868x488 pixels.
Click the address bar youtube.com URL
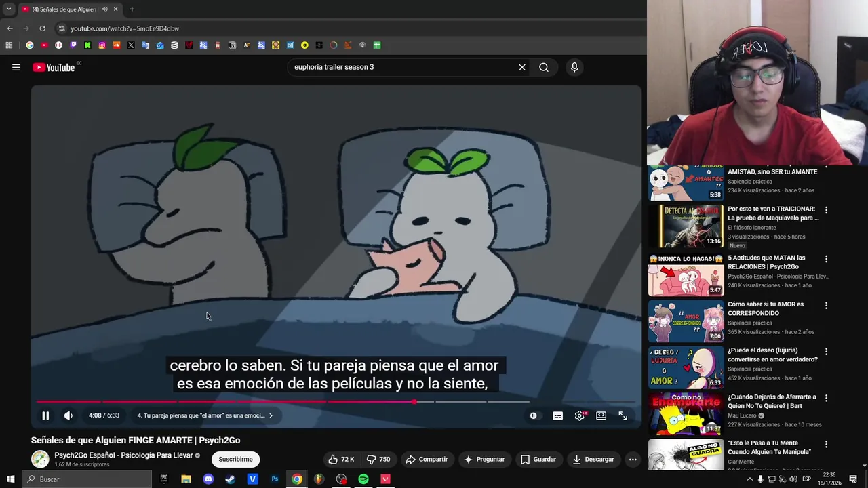point(125,28)
